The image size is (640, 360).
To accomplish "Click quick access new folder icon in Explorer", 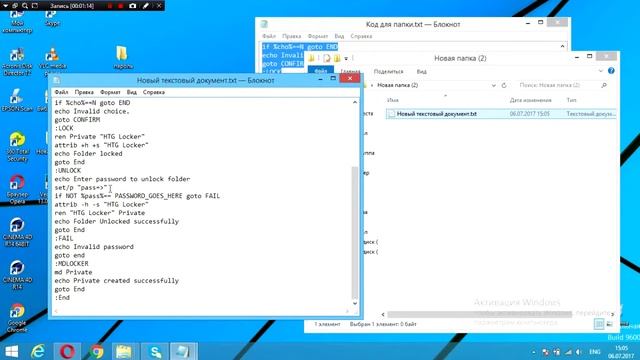I will tap(337, 58).
